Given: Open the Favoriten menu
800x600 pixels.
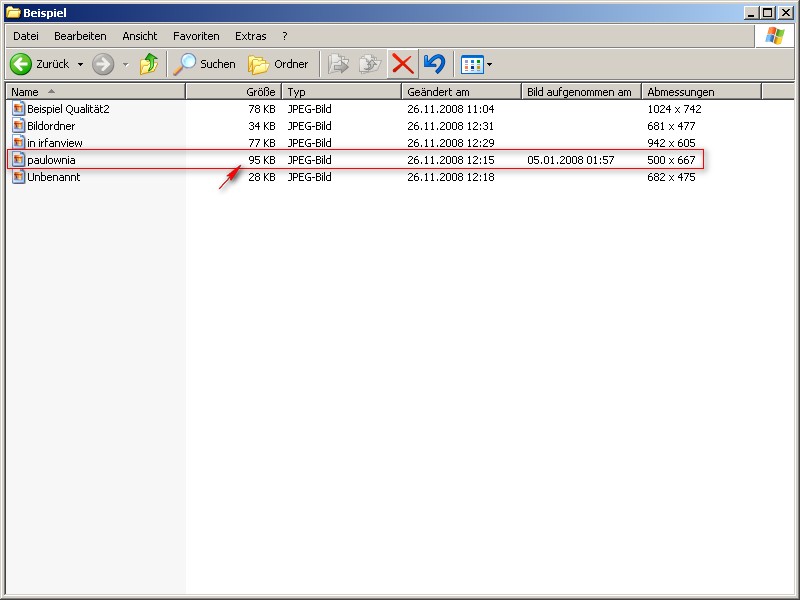Looking at the screenshot, I should [x=196, y=36].
